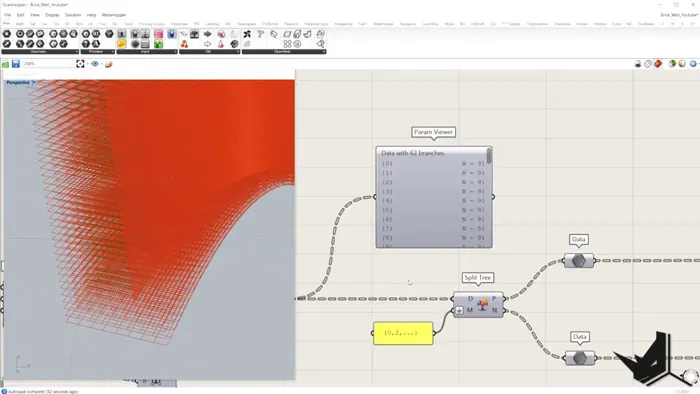Select branch {0} row in Param Viewer
The height and width of the screenshot is (394, 700).
433,164
